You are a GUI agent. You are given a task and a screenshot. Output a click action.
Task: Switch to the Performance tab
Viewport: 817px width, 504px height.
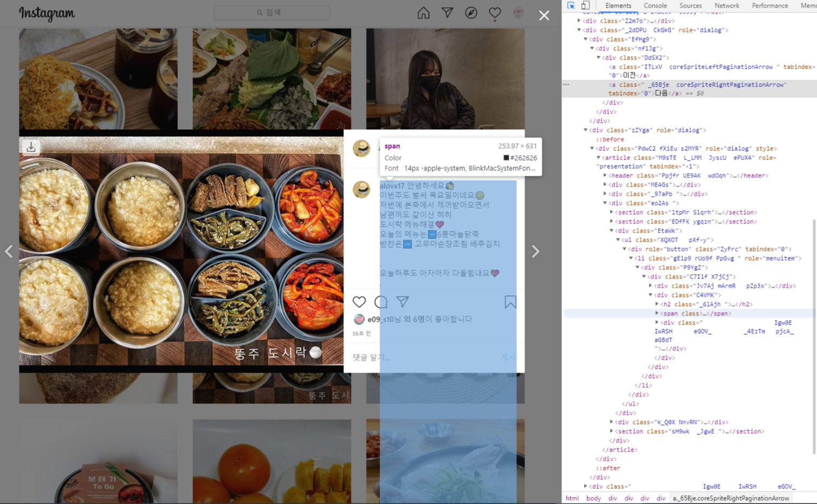click(x=769, y=5)
